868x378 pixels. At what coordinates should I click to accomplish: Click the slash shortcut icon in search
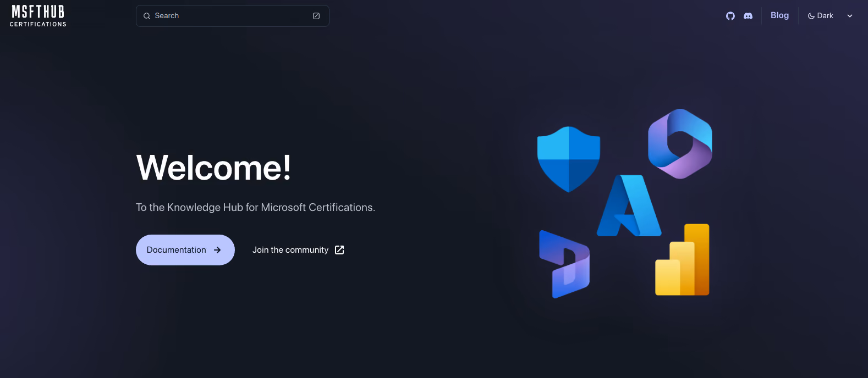(316, 16)
